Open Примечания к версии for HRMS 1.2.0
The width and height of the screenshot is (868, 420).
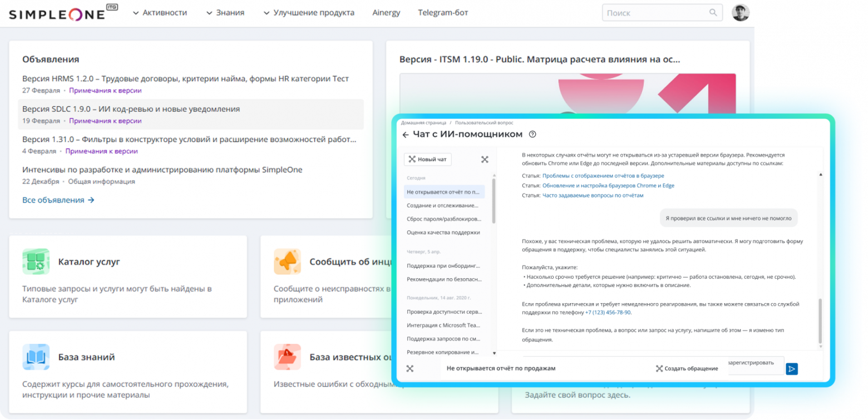105,90
